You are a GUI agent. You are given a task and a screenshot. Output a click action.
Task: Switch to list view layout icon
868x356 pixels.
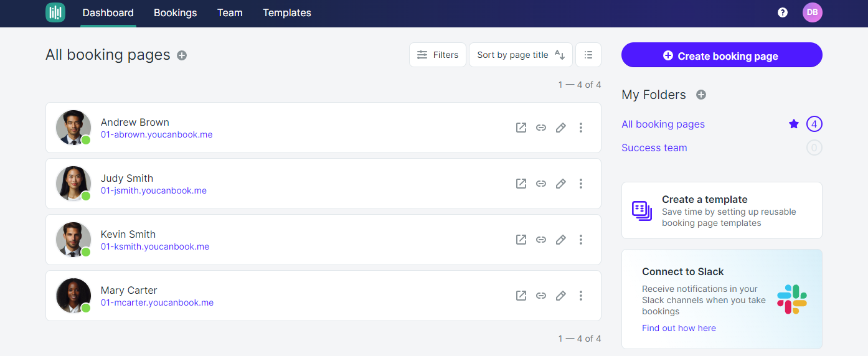[588, 55]
